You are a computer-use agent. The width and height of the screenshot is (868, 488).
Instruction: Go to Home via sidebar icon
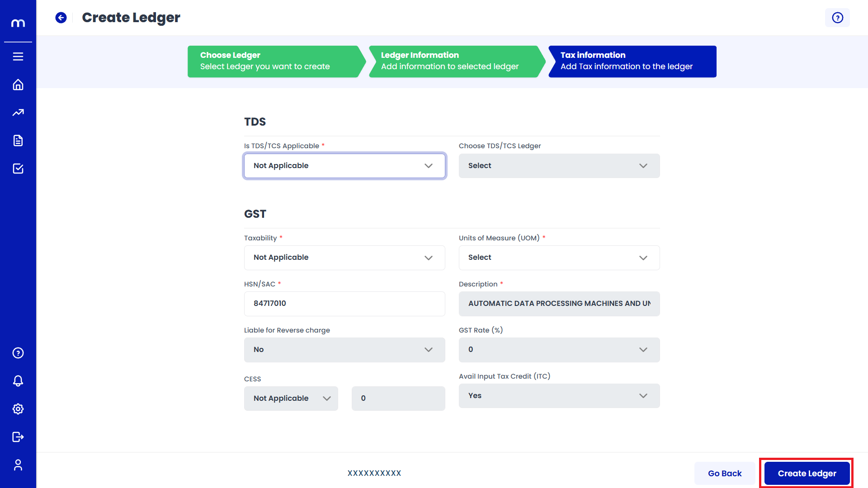(x=18, y=85)
